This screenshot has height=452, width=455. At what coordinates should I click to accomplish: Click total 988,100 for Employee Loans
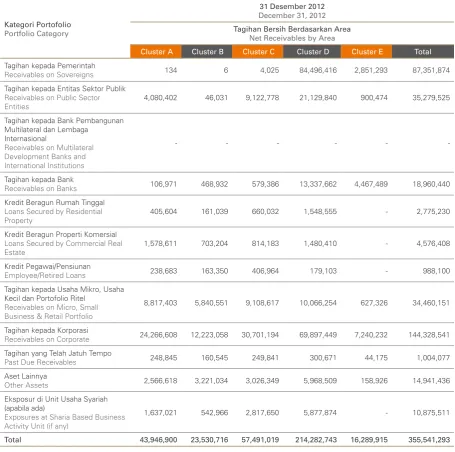coord(436,271)
